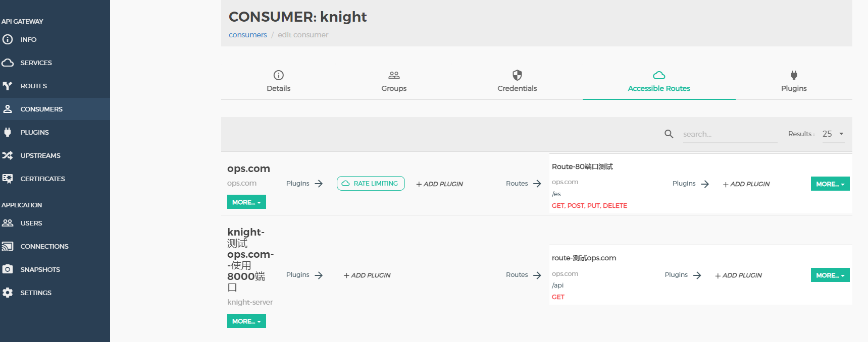Expand MORE menu under ops.com service
The image size is (868, 342).
[246, 202]
